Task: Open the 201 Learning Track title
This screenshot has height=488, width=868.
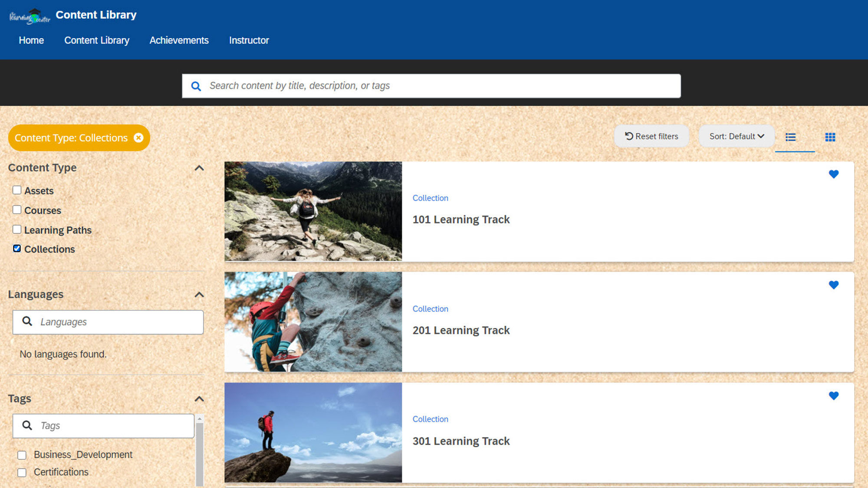Action: pos(461,331)
